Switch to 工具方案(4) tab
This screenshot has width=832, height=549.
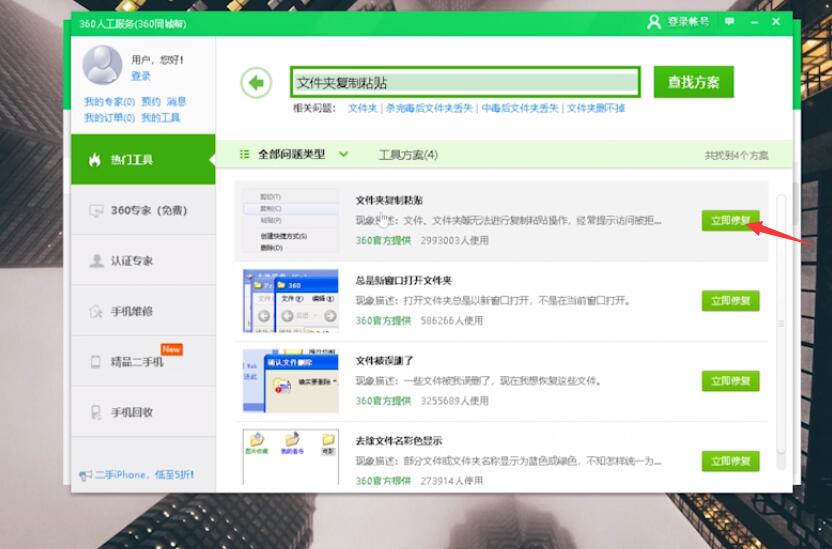point(408,155)
